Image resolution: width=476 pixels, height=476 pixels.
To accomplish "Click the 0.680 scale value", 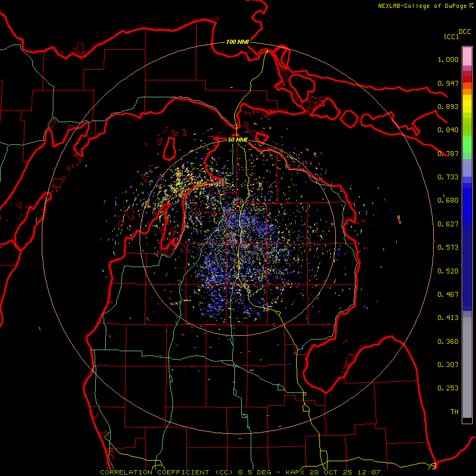I will [x=448, y=200].
